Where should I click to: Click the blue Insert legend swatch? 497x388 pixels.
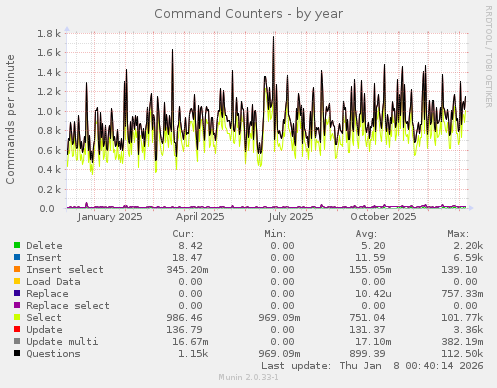17,257
